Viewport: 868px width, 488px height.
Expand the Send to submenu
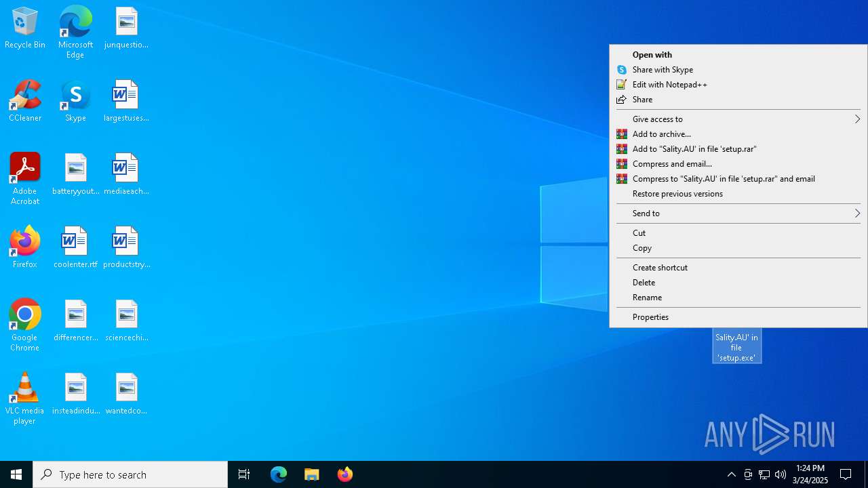pos(738,213)
